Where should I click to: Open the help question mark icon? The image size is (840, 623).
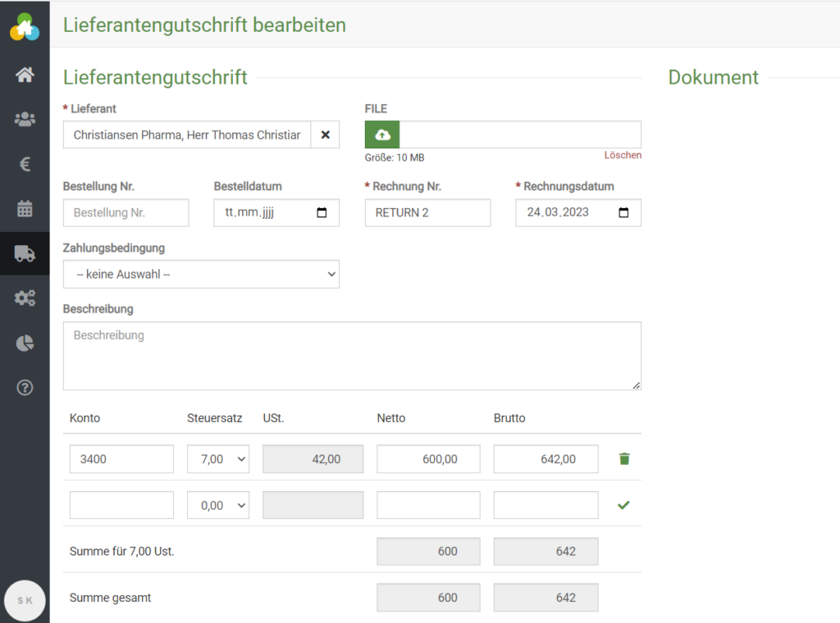pos(25,388)
